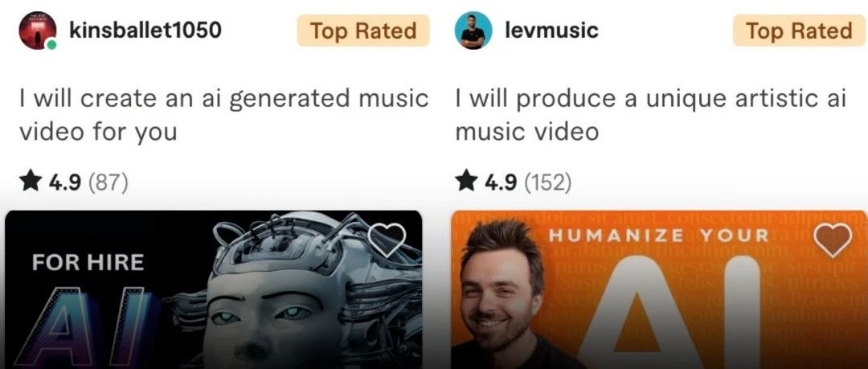
Task: Open kinsballet1050's profile avatar
Action: coord(36,31)
